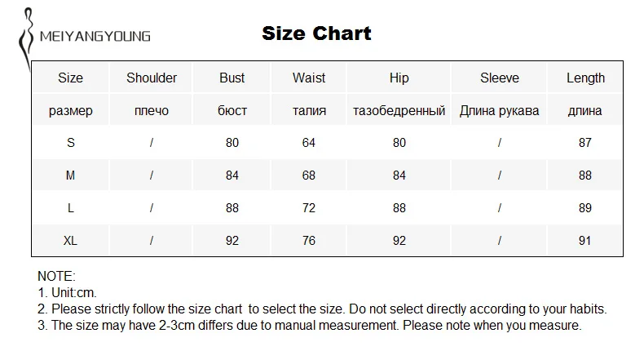Screen dimensions: 644x351
Task: Select the M size row label
Action: 71,175
